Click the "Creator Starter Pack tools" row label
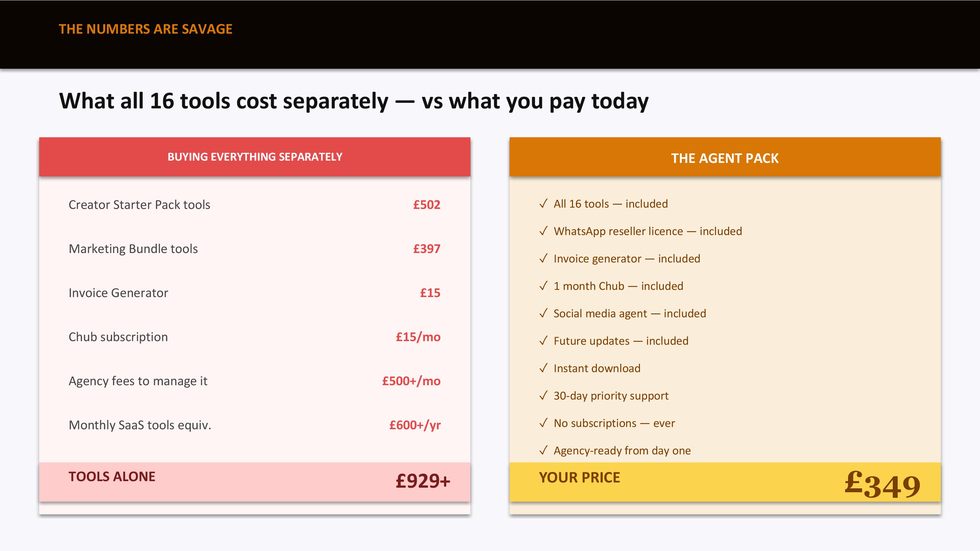Viewport: 980px width, 551px height. pyautogui.click(x=139, y=205)
